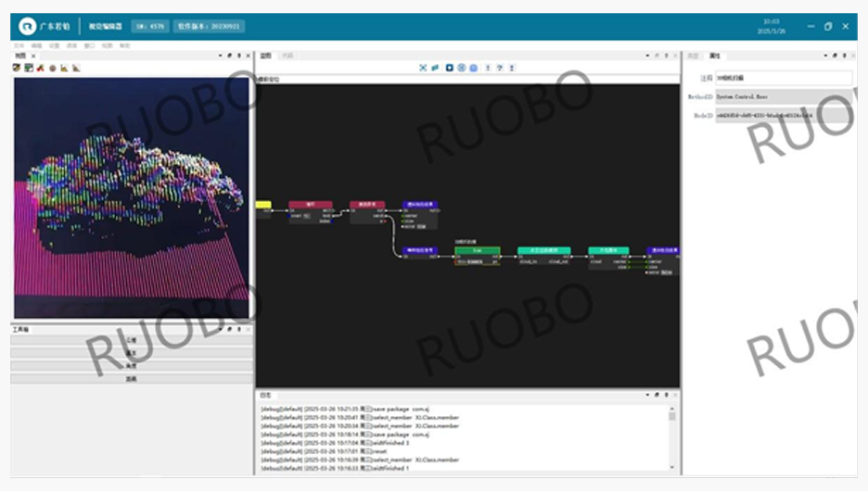Click the top button in the toolbox panel
The image size is (868, 492).
tap(131, 340)
